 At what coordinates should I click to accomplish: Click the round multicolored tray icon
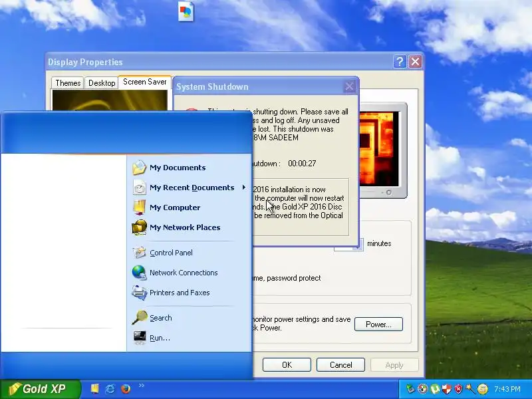click(422, 389)
